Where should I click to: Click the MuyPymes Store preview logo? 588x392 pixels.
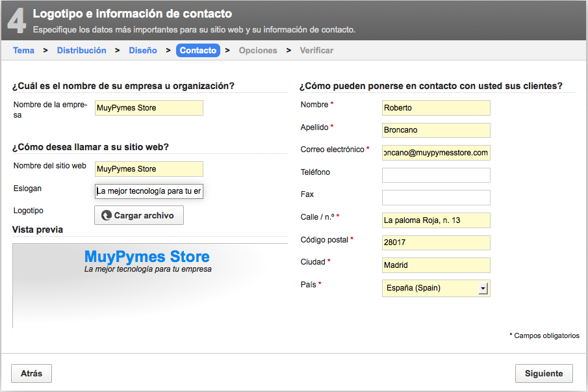pos(147,256)
